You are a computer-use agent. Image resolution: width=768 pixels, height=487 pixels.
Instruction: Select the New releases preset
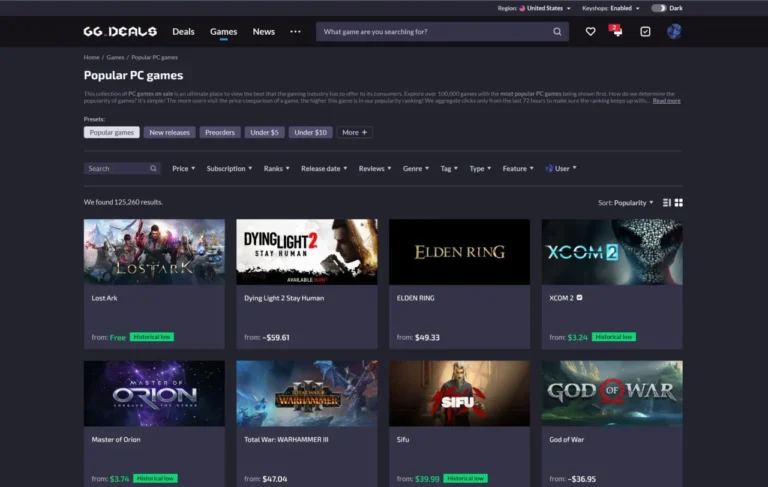(169, 132)
